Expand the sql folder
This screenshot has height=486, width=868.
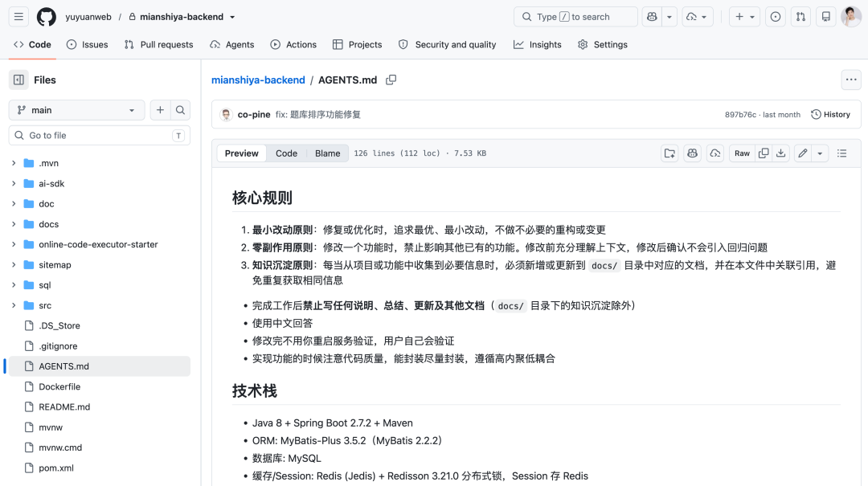click(x=14, y=285)
